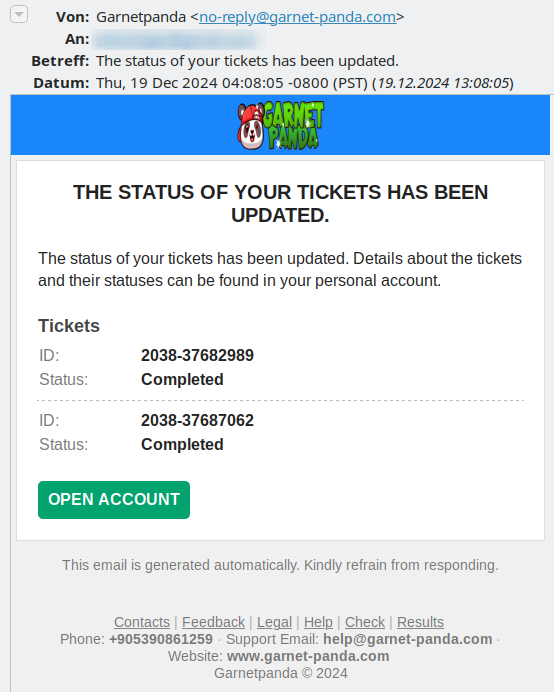Click the email subject line in header
This screenshot has width=554, height=692.
(x=247, y=61)
